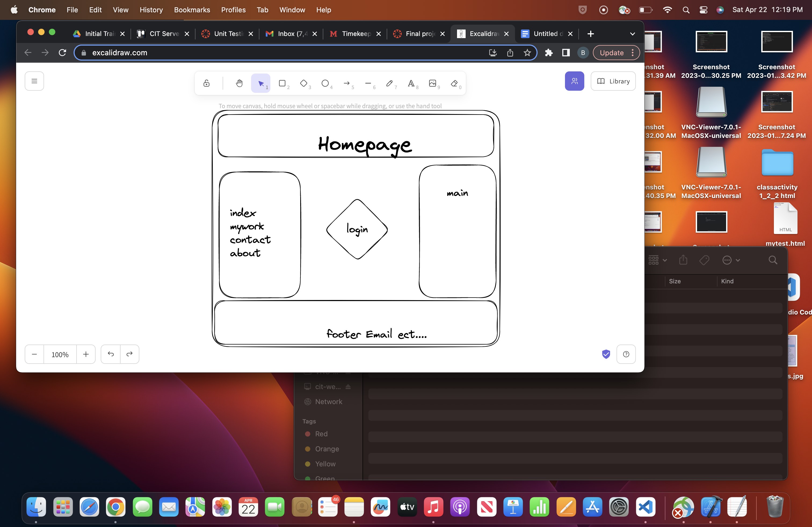Switch to the Gmail Inbox tab

point(291,34)
